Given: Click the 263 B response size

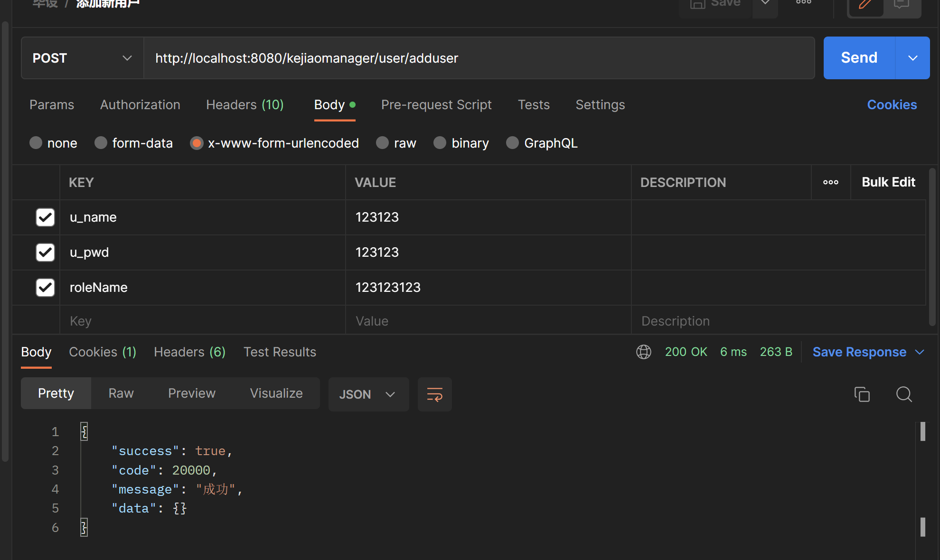Looking at the screenshot, I should tap(776, 352).
